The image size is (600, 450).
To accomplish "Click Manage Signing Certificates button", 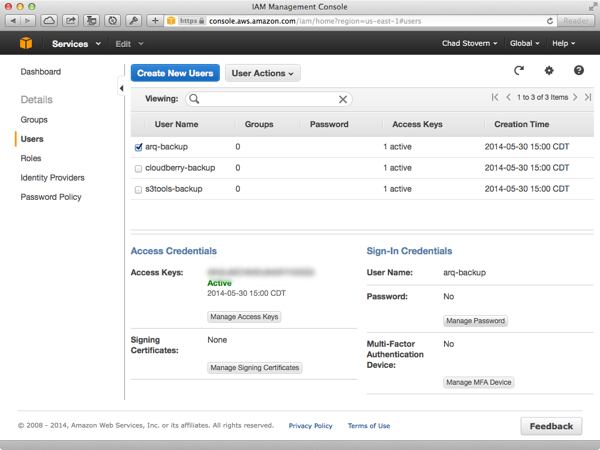I will pyautogui.click(x=255, y=368).
